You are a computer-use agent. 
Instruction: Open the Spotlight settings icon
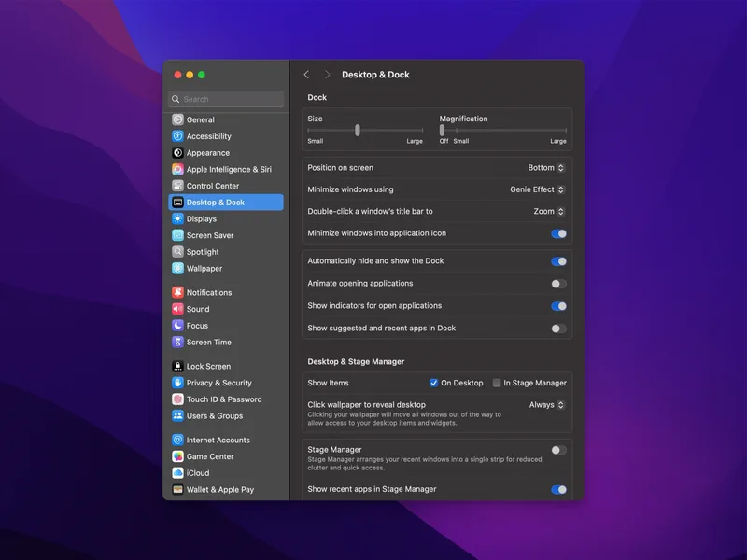pyautogui.click(x=177, y=252)
